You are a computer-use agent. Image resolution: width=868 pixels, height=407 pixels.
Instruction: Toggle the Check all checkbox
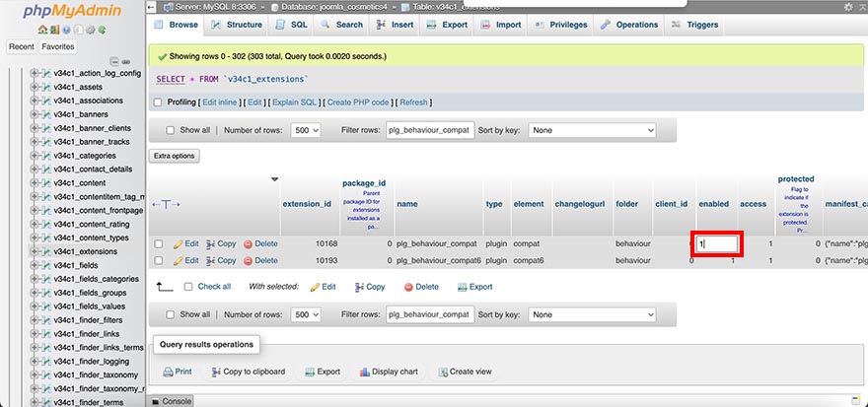[x=188, y=287]
